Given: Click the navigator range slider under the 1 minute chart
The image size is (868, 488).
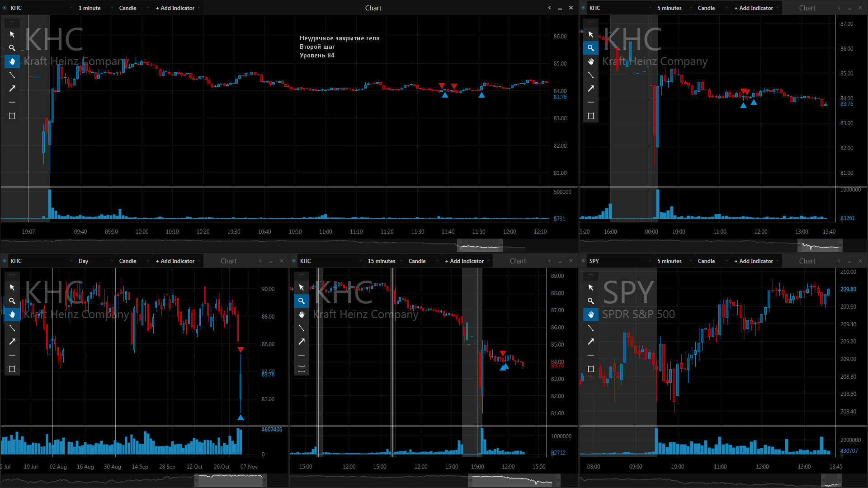Looking at the screenshot, I should [x=480, y=246].
